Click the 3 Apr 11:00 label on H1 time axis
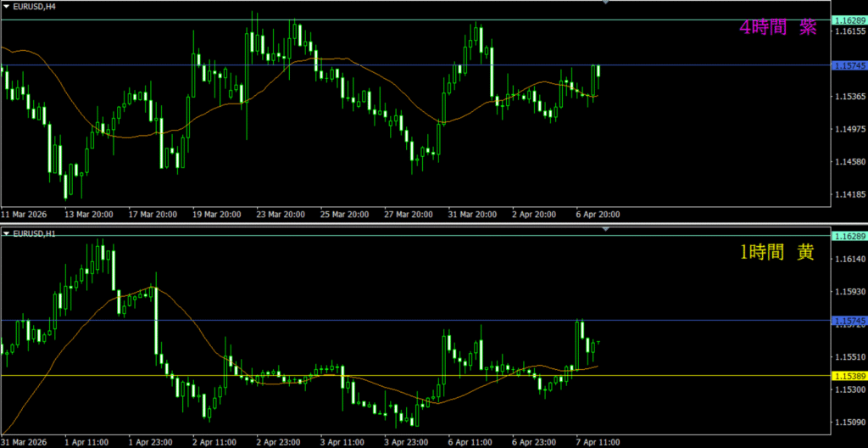Image resolution: width=868 pixels, height=448 pixels. tap(344, 442)
